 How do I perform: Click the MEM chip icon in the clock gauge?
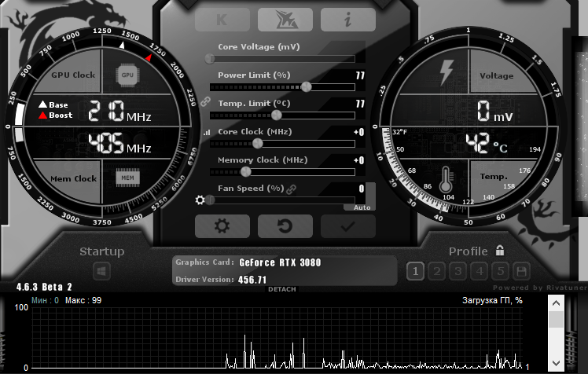pos(127,178)
